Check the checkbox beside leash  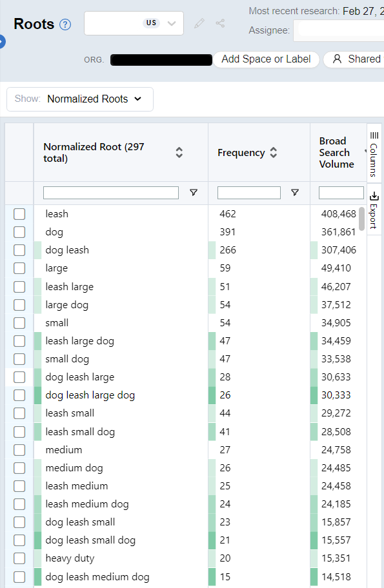[19, 213]
